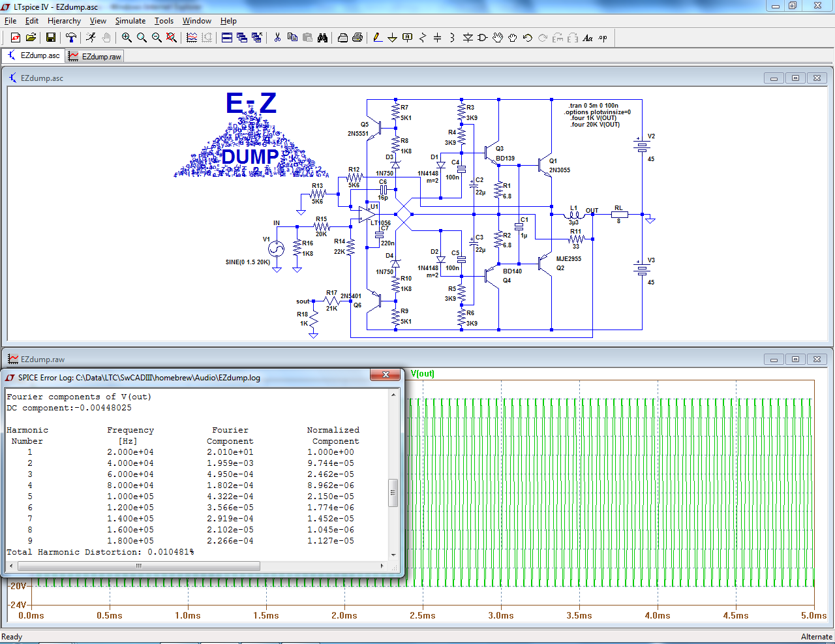Select the Move hand tool
Screen dimensions: 835x644
click(x=498, y=38)
